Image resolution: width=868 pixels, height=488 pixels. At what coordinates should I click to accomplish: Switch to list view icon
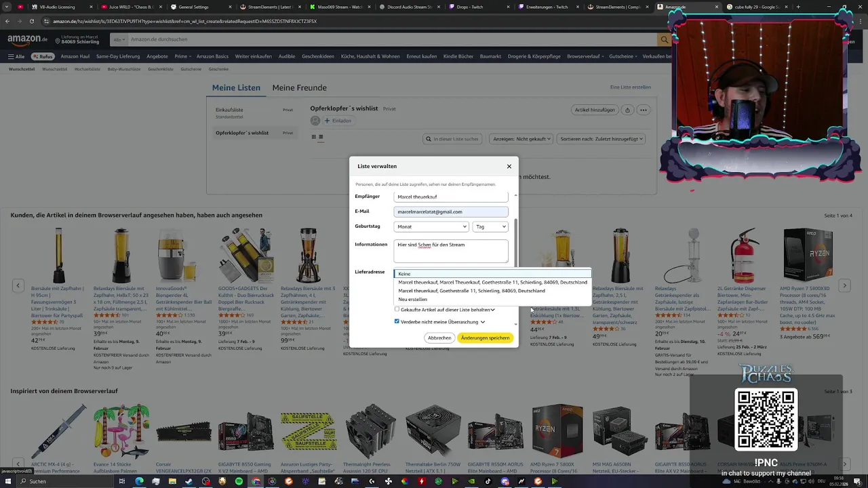[x=321, y=137]
